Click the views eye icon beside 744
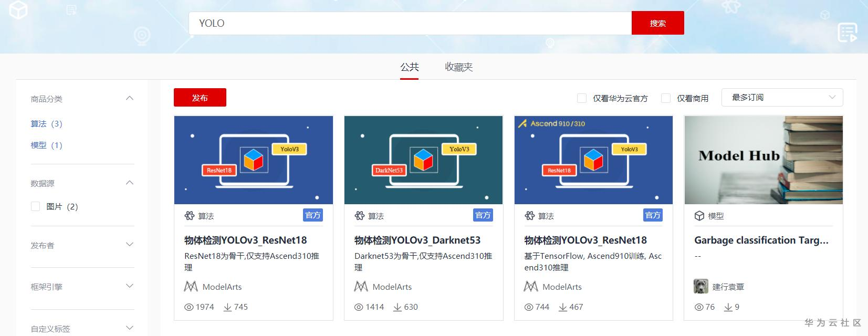The image size is (868, 336). [x=529, y=307]
